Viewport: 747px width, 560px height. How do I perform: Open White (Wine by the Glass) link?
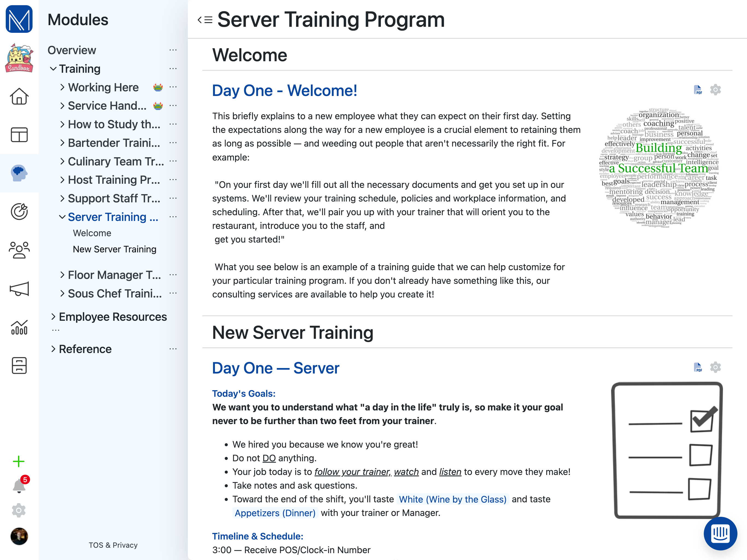tap(452, 499)
